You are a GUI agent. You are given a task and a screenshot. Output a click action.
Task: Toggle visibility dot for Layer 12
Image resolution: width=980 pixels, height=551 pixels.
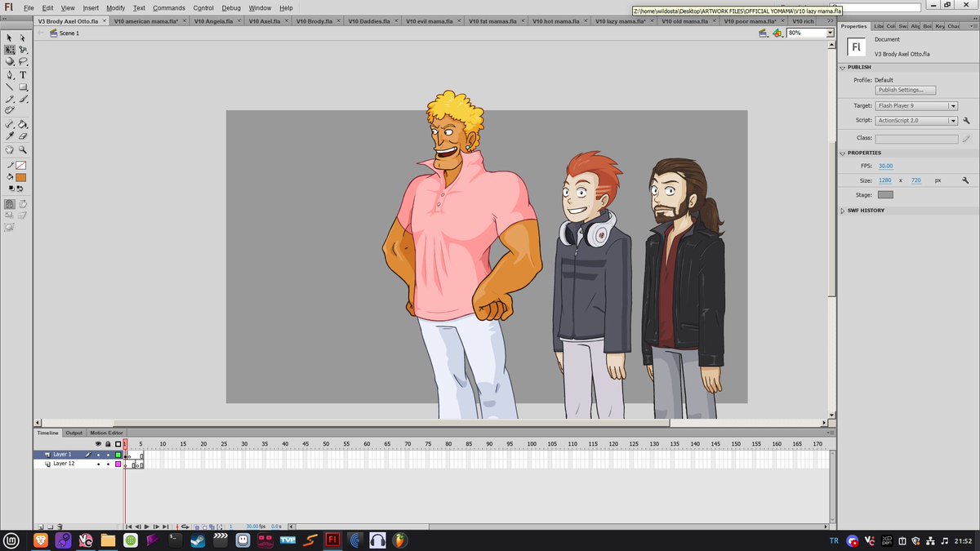point(98,464)
